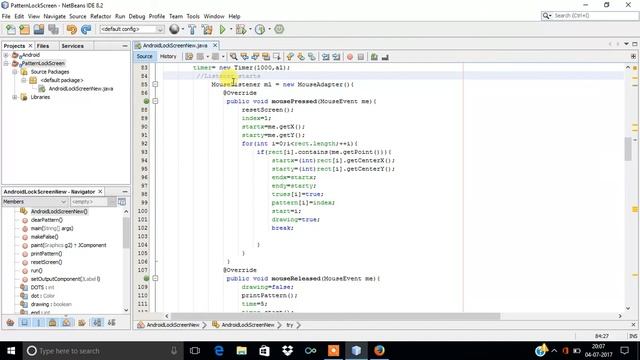Stop macro recording with the square icon
Image resolution: width=640 pixels, height=360 pixels.
[x=361, y=57]
